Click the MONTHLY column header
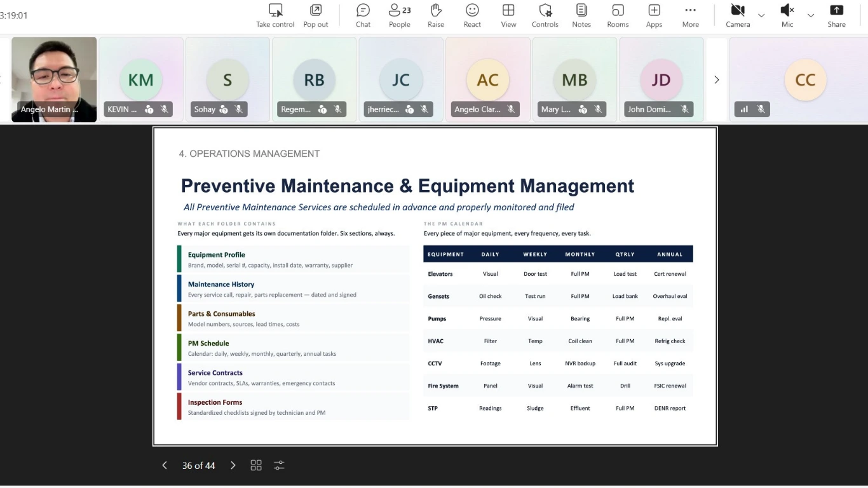 (580, 254)
